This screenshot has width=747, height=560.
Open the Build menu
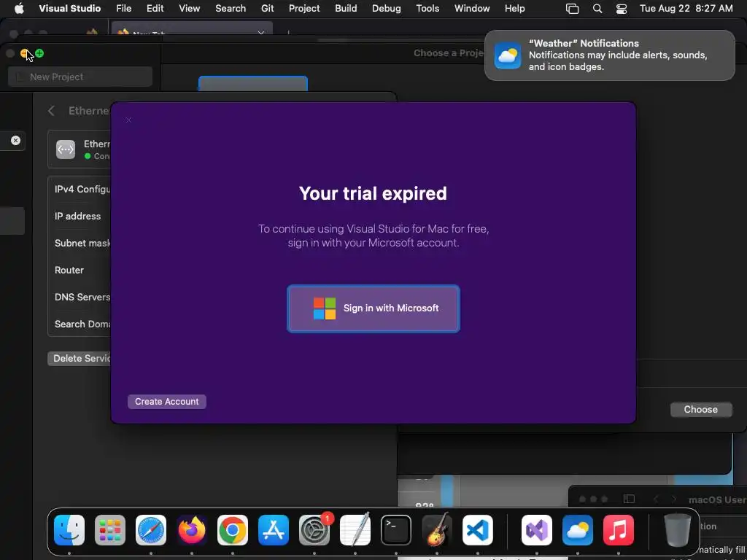(346, 8)
